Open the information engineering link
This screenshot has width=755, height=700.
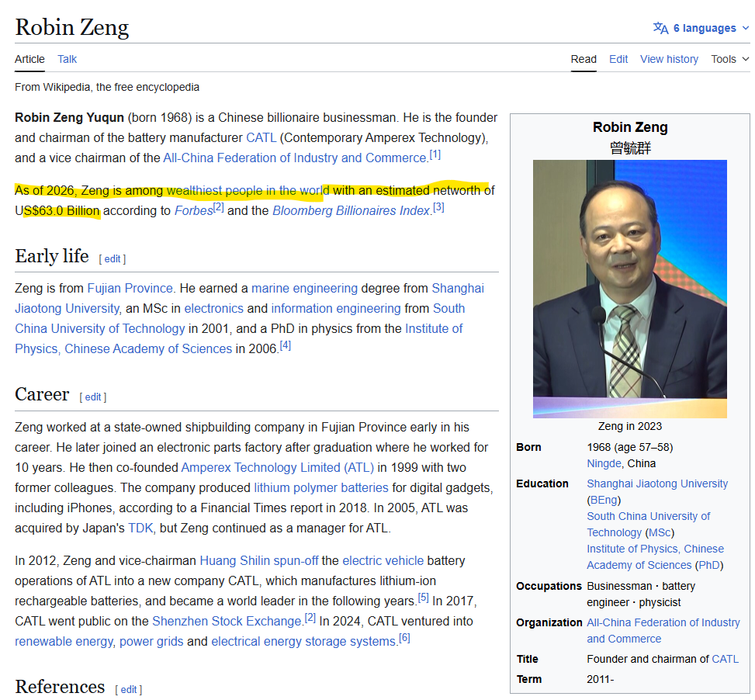336,309
